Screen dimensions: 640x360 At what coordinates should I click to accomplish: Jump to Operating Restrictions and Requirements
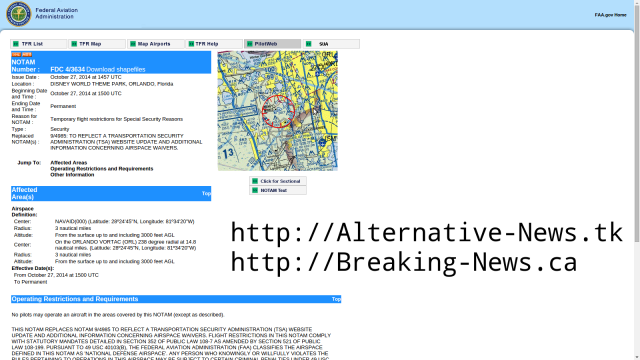pos(102,169)
